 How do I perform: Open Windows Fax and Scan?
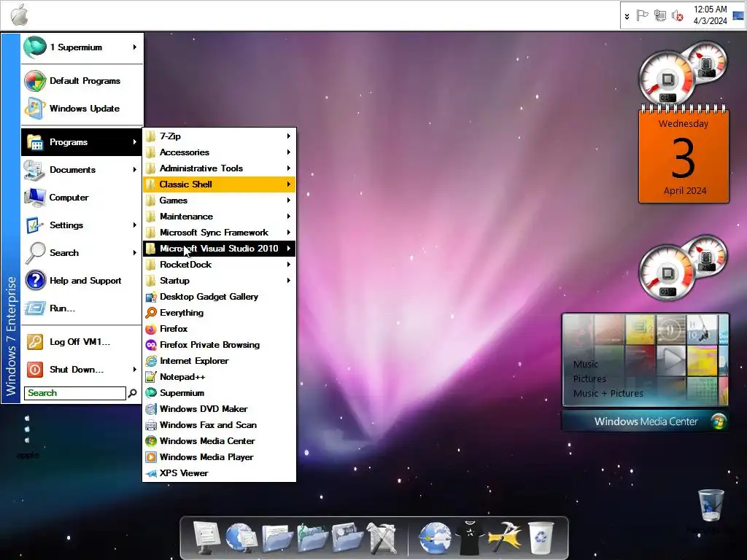point(219,425)
